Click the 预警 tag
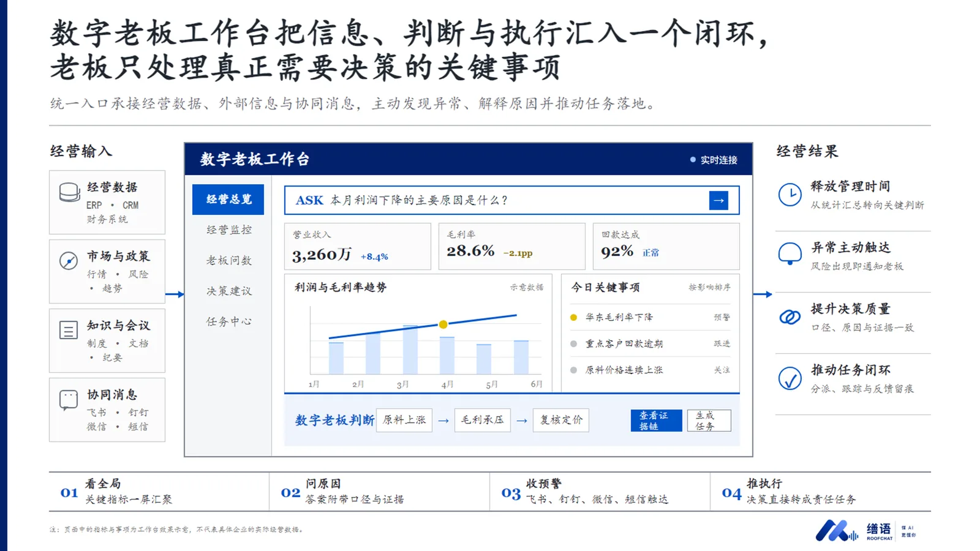980x551 pixels. click(722, 317)
